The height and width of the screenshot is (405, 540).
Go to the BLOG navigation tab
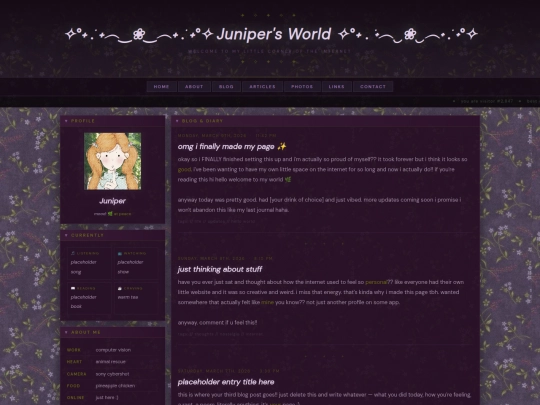[226, 86]
